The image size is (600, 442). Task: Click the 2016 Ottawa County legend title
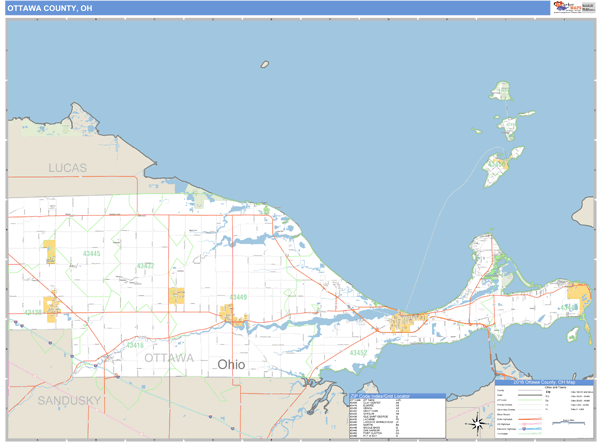tap(545, 383)
